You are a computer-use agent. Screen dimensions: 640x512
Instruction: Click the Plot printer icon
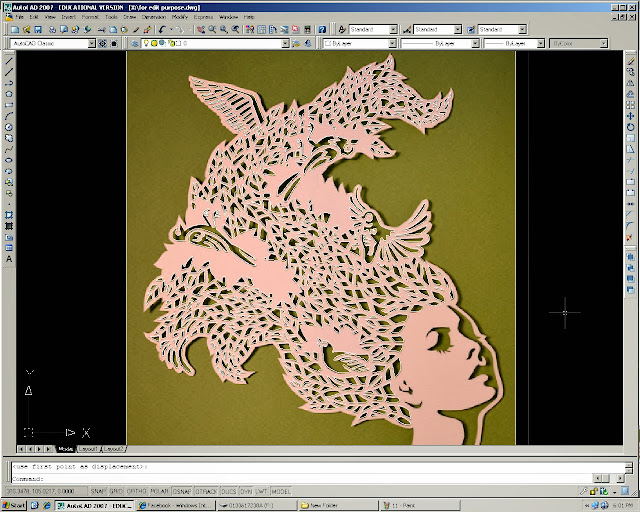(52, 29)
